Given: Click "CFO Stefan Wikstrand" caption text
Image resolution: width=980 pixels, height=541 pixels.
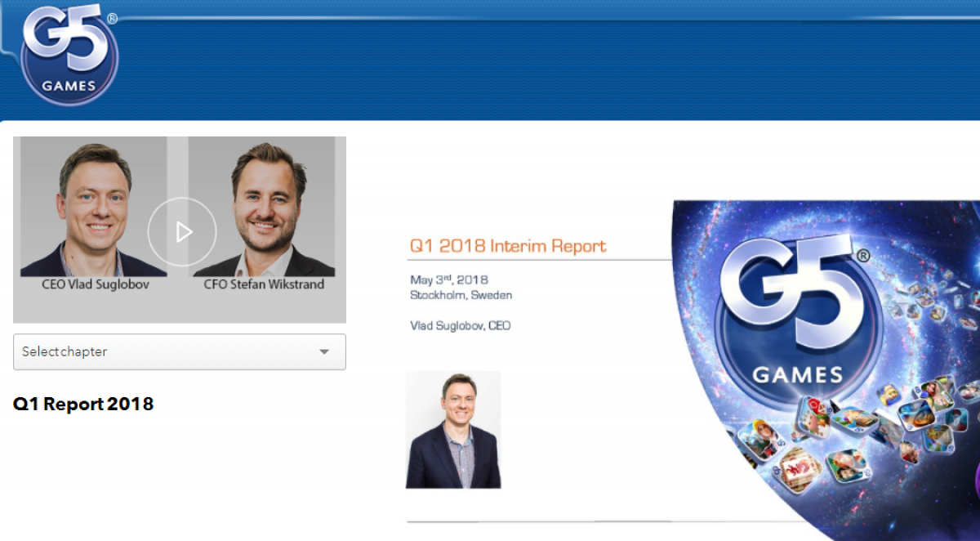Looking at the screenshot, I should [x=264, y=284].
